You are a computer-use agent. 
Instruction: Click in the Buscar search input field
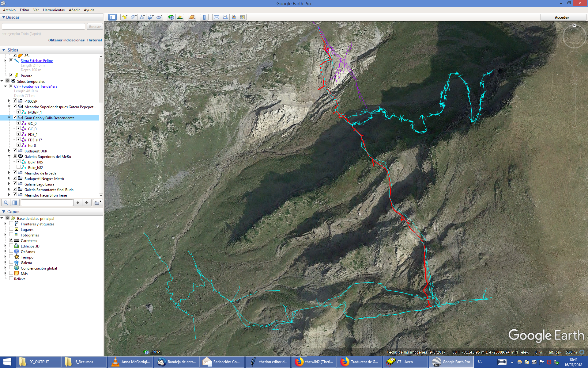pyautogui.click(x=43, y=27)
